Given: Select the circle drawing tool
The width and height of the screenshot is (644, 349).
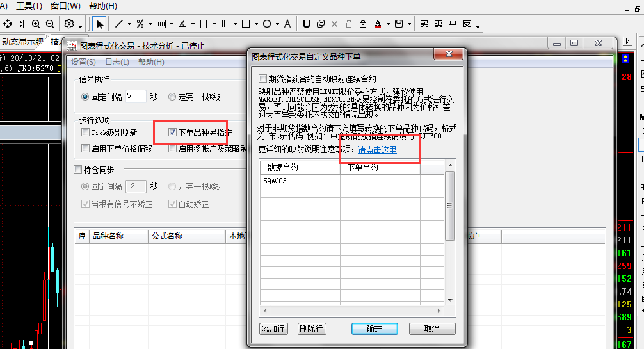Looking at the screenshot, I should [x=267, y=24].
